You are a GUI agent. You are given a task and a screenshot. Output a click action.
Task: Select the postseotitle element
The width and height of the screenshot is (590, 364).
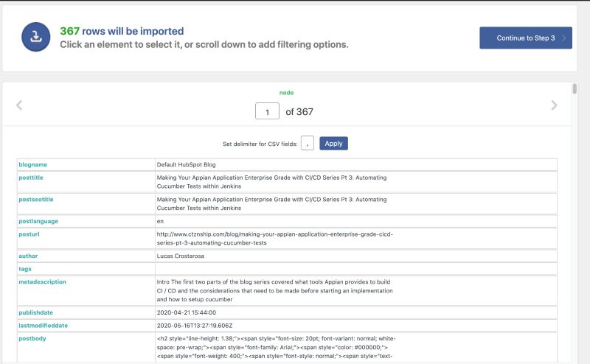pyautogui.click(x=36, y=199)
